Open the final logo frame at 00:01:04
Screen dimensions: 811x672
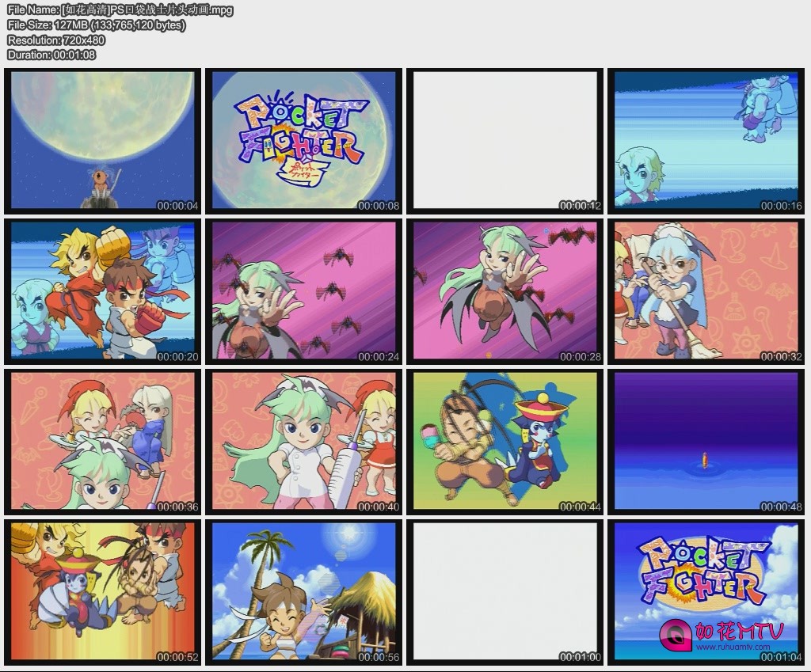point(706,592)
